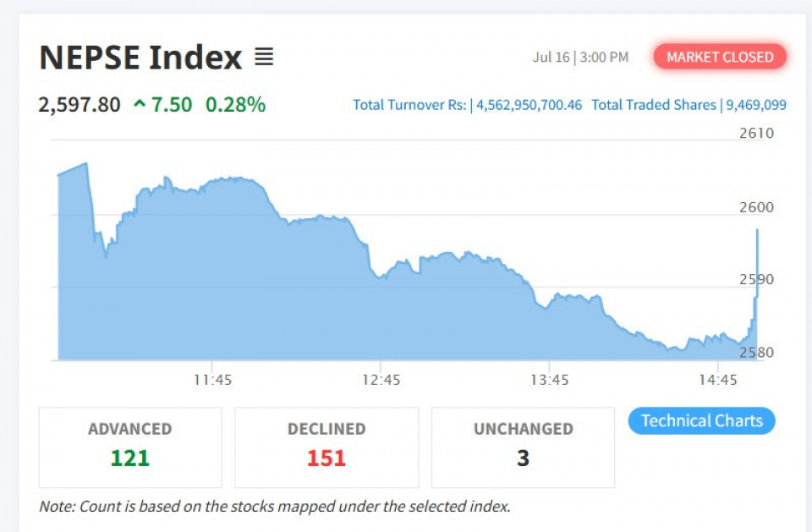Click the 14:45 time axis marker

(718, 381)
